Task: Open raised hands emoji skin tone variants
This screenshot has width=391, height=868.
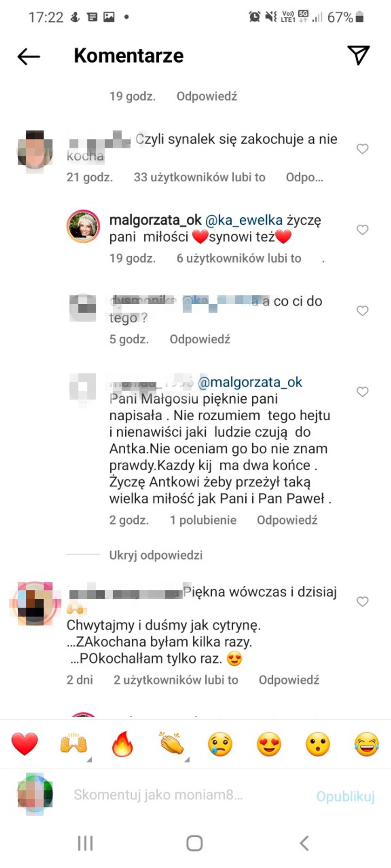Action: pyautogui.click(x=74, y=743)
